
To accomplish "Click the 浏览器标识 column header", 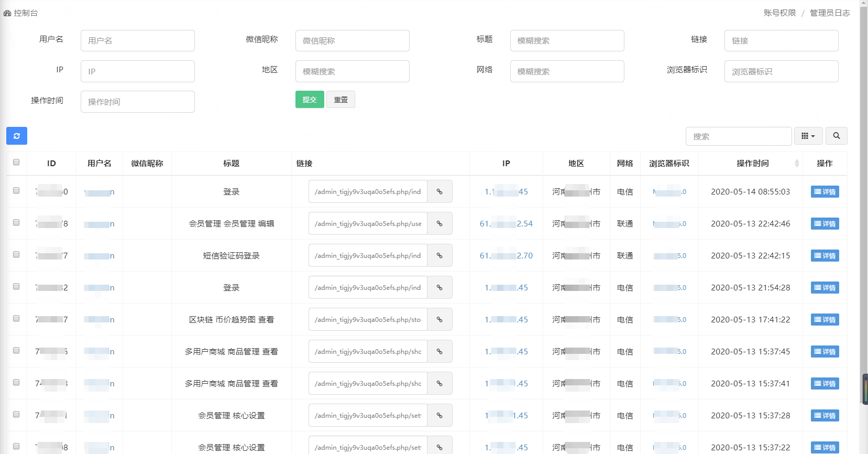I will click(x=669, y=164).
